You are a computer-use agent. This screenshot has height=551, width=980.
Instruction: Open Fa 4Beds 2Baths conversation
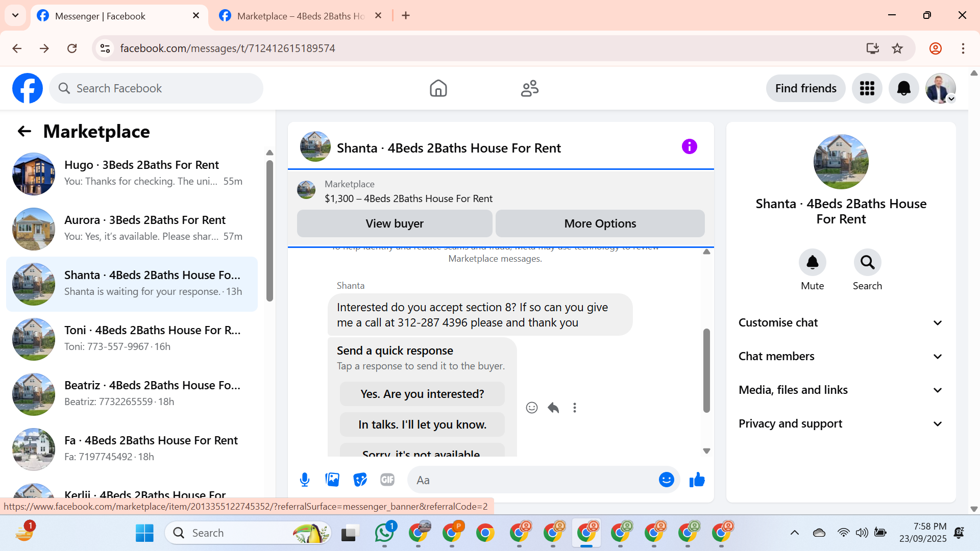(x=132, y=449)
